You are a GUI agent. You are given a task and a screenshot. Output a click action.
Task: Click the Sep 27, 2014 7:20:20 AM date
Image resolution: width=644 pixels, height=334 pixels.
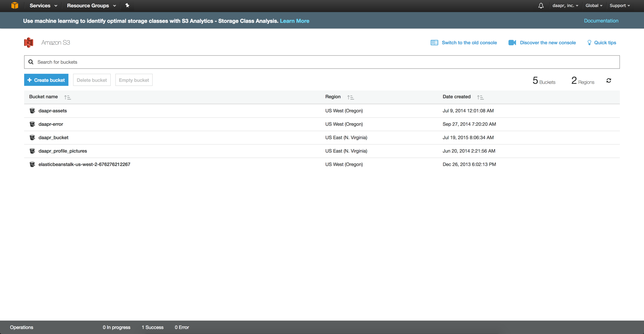(x=469, y=124)
